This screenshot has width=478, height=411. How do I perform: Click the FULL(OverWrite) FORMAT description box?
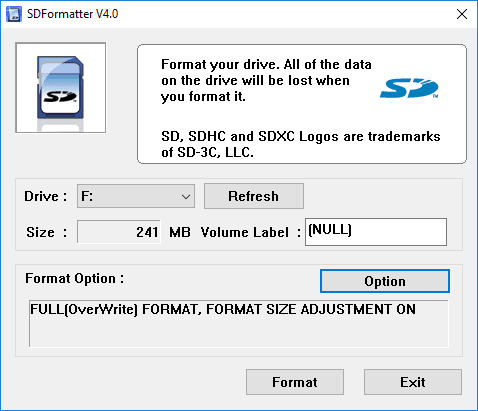239,324
